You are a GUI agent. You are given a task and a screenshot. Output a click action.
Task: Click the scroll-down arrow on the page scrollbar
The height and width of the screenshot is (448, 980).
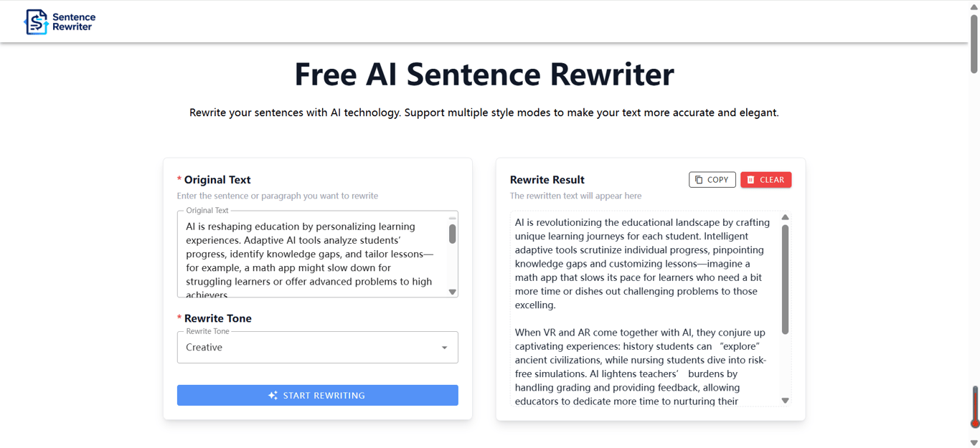coord(974,440)
